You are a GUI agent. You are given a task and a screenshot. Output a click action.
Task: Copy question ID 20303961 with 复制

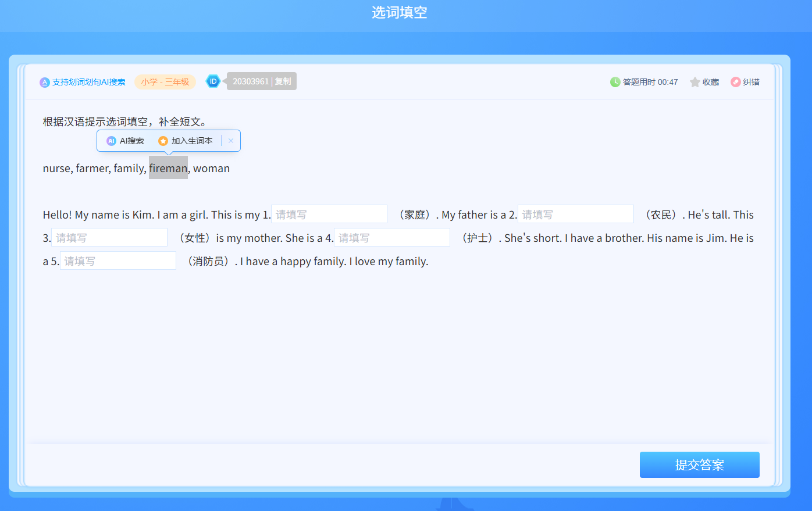283,81
